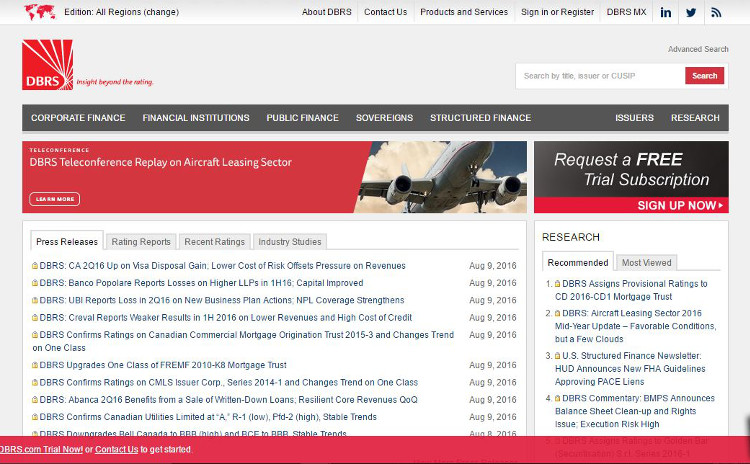Open Corporate Finance nav section
750x464 pixels.
point(78,118)
